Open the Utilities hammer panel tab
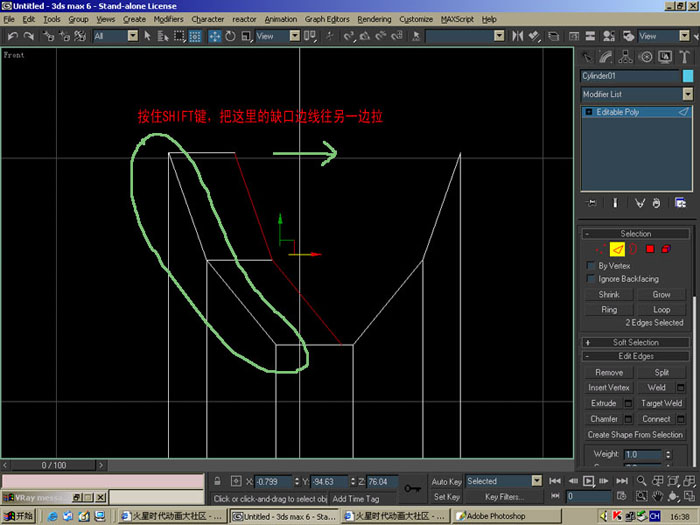 pyautogui.click(x=684, y=57)
